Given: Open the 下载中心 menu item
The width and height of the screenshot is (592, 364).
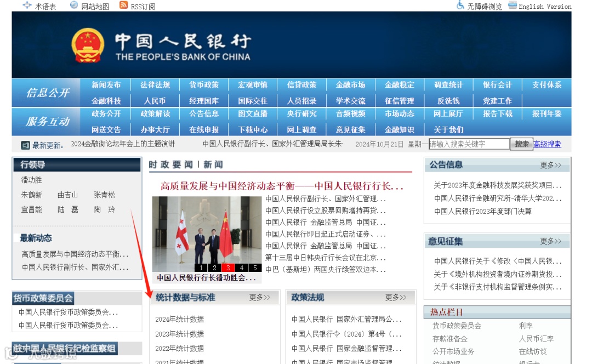Looking at the screenshot, I should point(253,129).
